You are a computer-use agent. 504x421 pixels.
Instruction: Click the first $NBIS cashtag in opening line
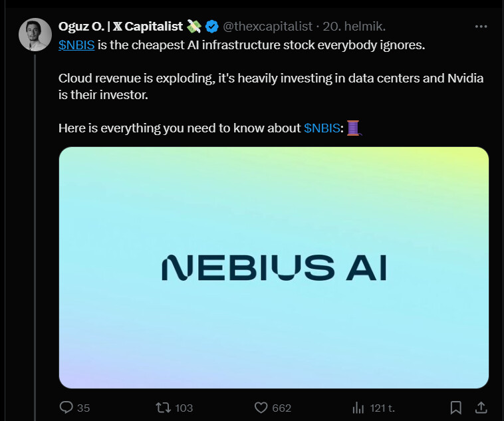(x=76, y=44)
